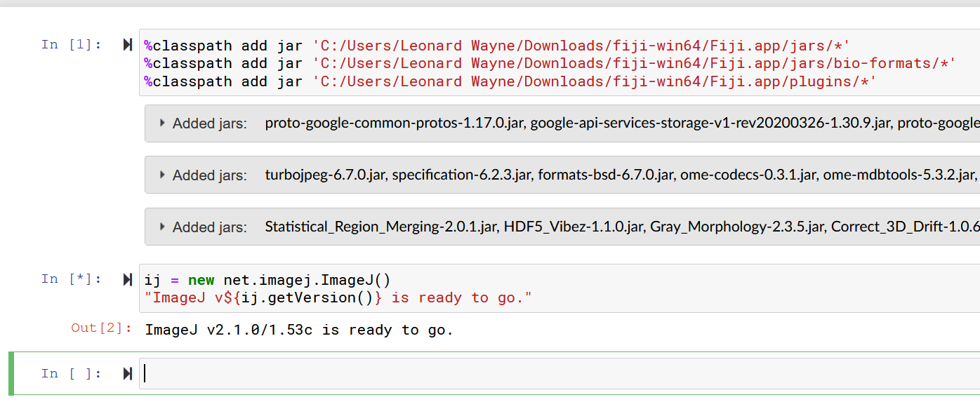Expand the proto-google-common-protos Added jars list
This screenshot has height=402, width=980.
162,123
